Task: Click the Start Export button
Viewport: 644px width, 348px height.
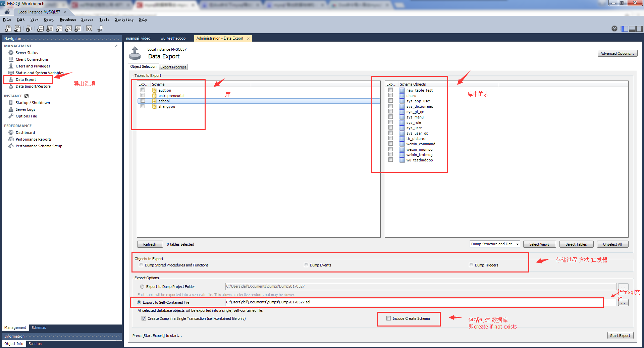Action: click(x=620, y=336)
